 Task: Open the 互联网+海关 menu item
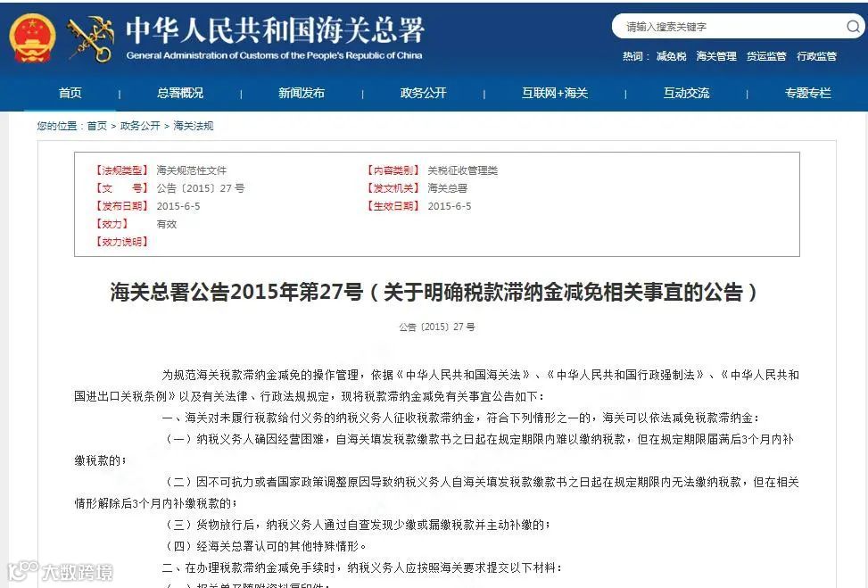coord(555,93)
